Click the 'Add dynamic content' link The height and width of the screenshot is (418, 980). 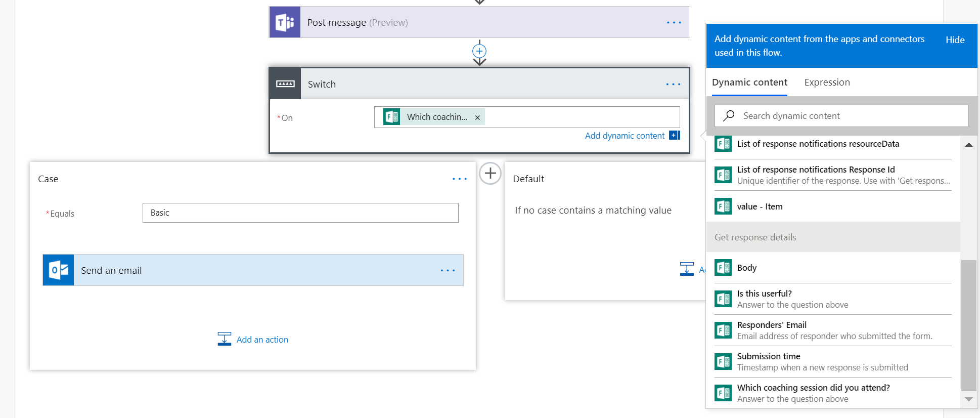625,136
